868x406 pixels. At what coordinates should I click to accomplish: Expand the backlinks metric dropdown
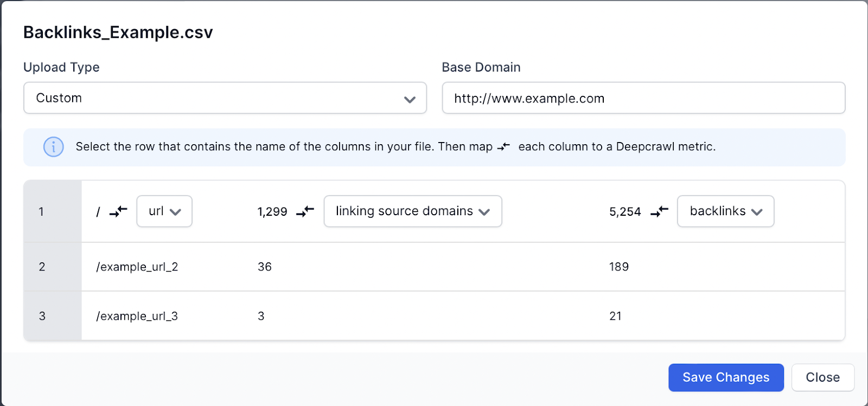pyautogui.click(x=725, y=211)
